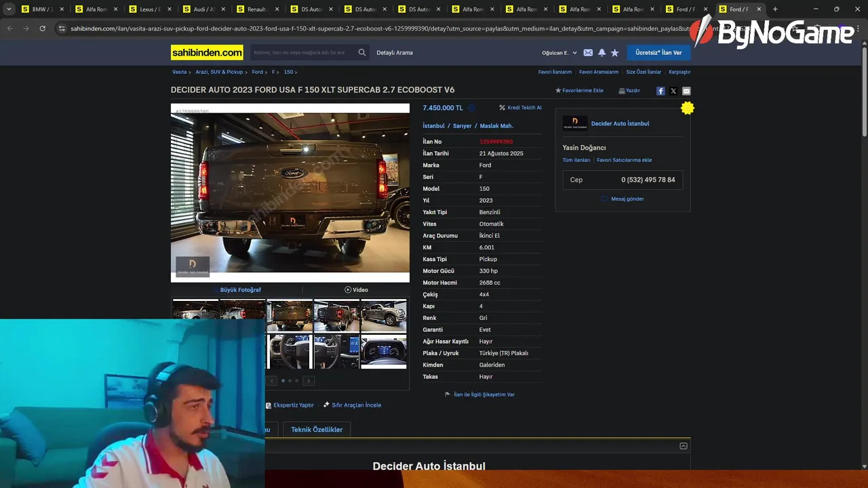Viewport: 868px width, 488px height.
Task: Click Sarıyer location link
Action: pos(462,126)
